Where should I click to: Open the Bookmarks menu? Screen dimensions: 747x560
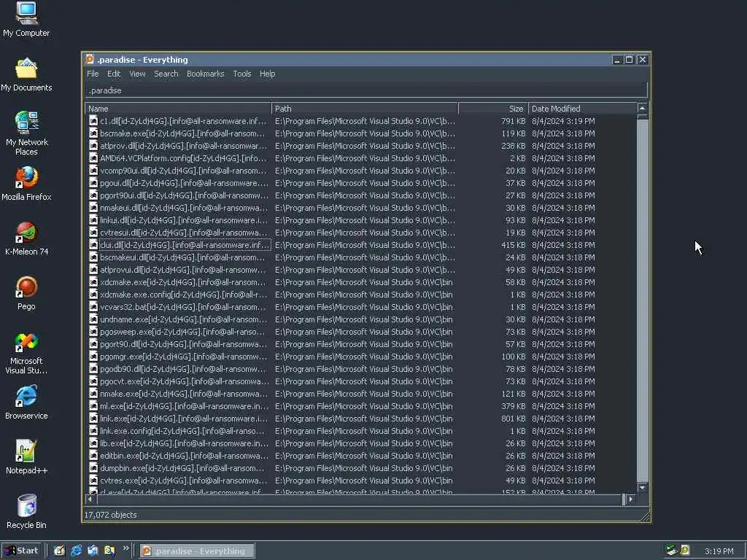point(205,74)
